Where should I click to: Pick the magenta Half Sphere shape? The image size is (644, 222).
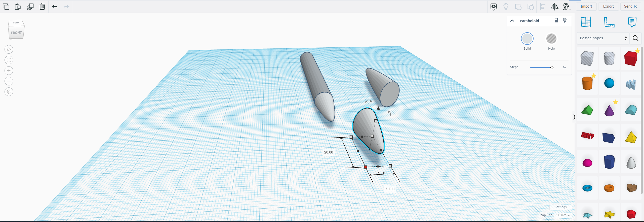tap(587, 163)
